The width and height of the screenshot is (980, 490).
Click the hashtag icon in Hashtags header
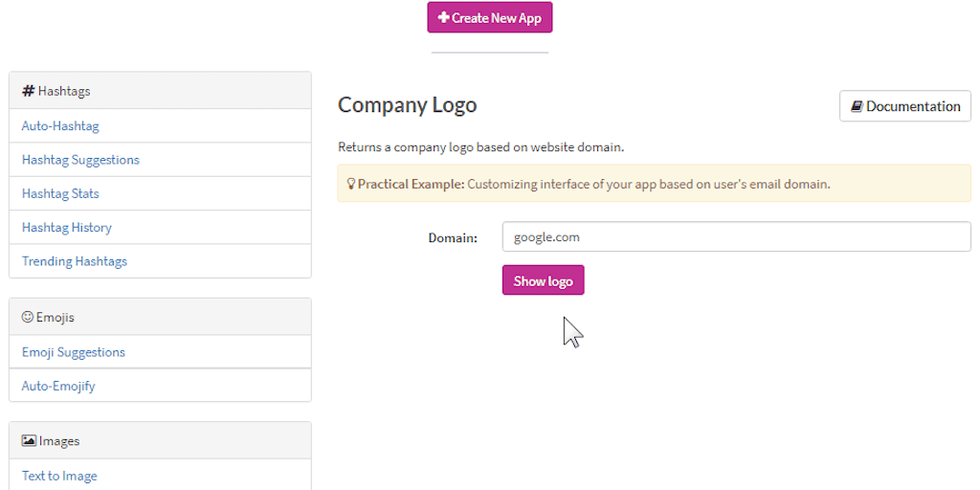[29, 91]
